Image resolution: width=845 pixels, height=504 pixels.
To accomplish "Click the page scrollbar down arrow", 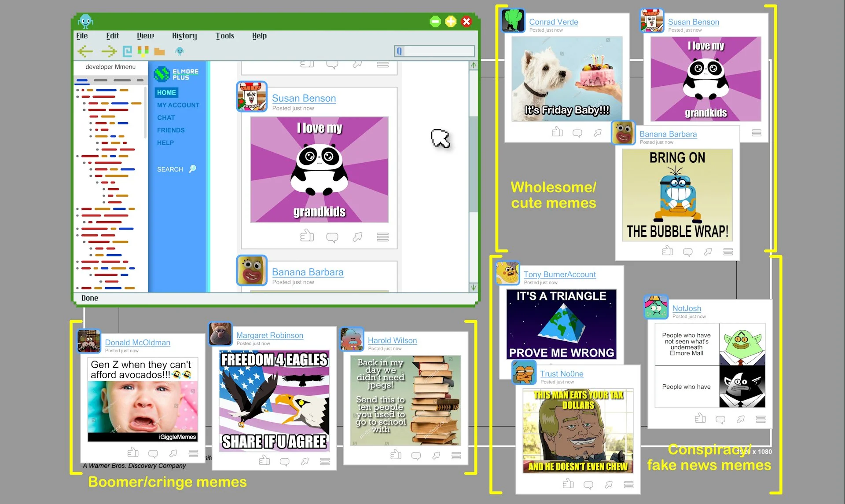I will click(x=474, y=287).
